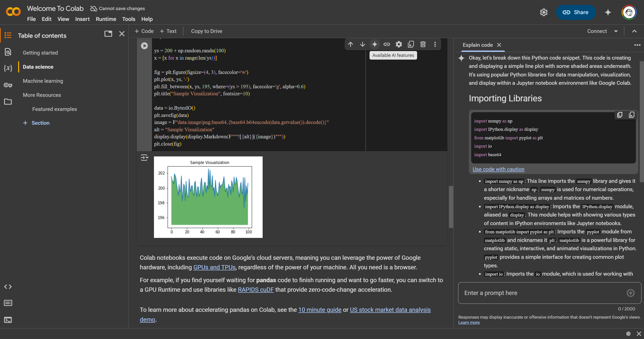Open the RAPIDS cuDF link
644x339 pixels.
pyautogui.click(x=256, y=290)
